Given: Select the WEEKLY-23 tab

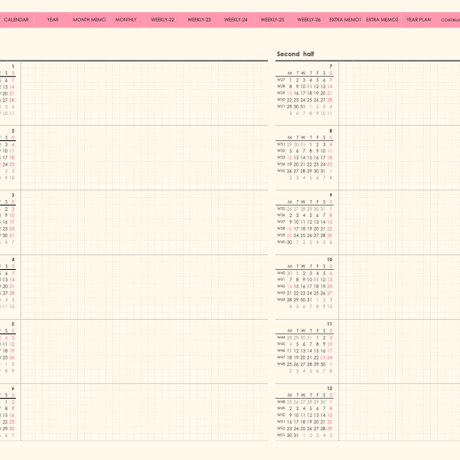Looking at the screenshot, I should point(199,20).
